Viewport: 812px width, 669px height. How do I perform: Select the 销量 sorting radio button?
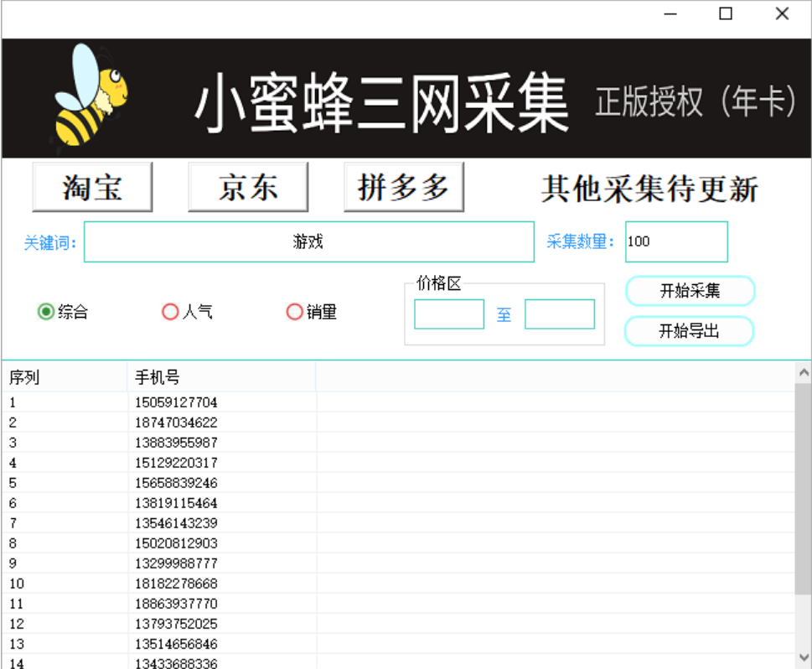click(295, 311)
